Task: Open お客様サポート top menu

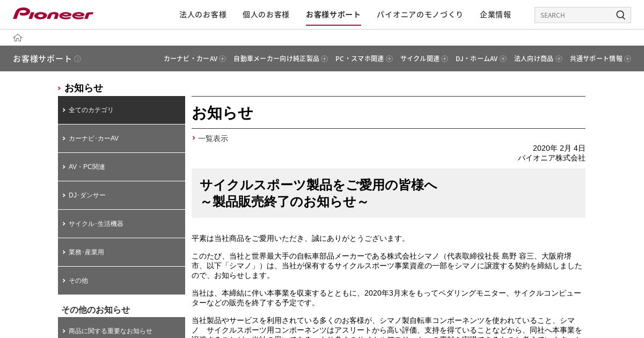Action: click(x=333, y=14)
